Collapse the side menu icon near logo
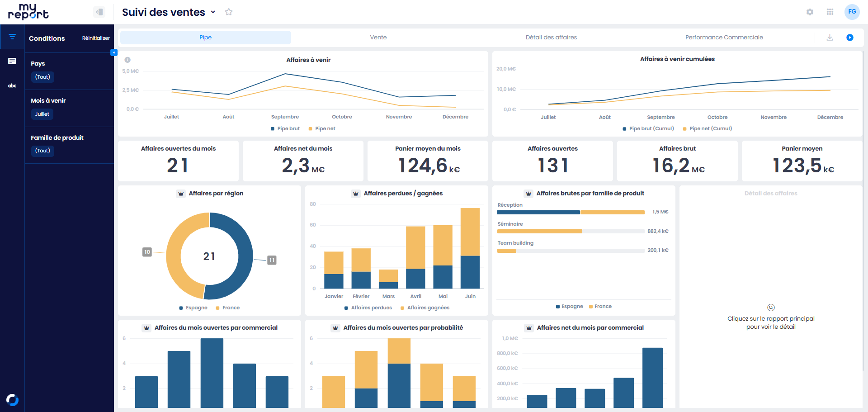Viewport: 868px width, 412px height. click(99, 12)
